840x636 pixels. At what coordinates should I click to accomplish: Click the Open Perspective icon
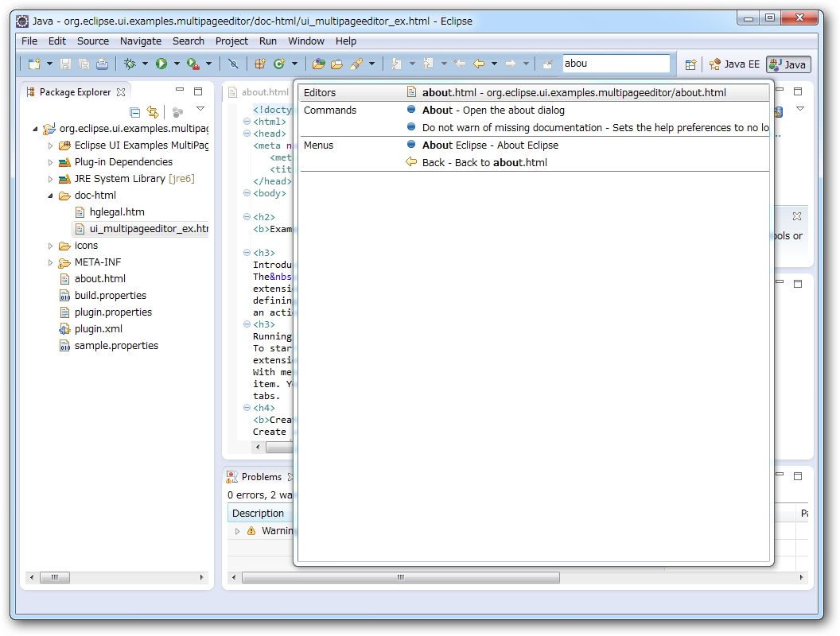(x=690, y=64)
